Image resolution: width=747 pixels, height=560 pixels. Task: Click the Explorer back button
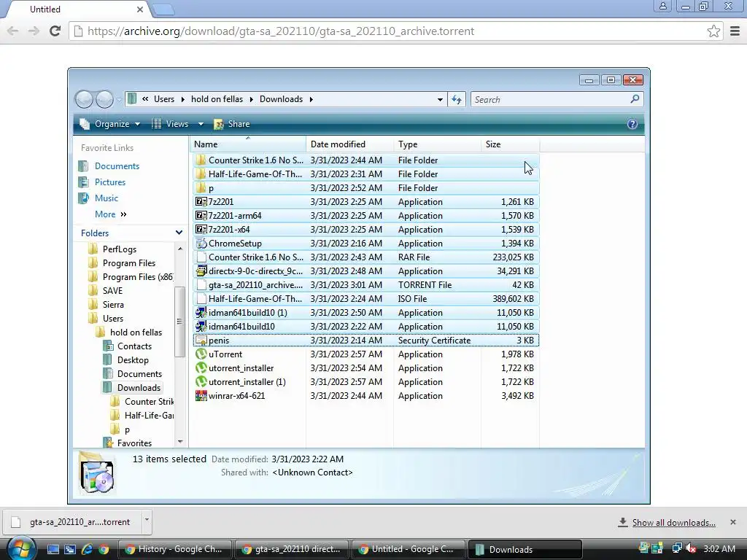pos(85,99)
